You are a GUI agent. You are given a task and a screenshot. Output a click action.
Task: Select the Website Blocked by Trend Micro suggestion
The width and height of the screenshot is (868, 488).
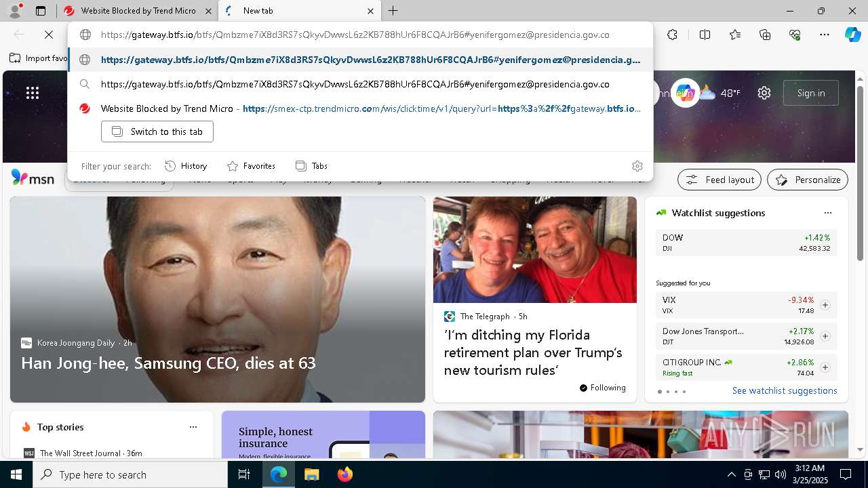[x=361, y=108]
